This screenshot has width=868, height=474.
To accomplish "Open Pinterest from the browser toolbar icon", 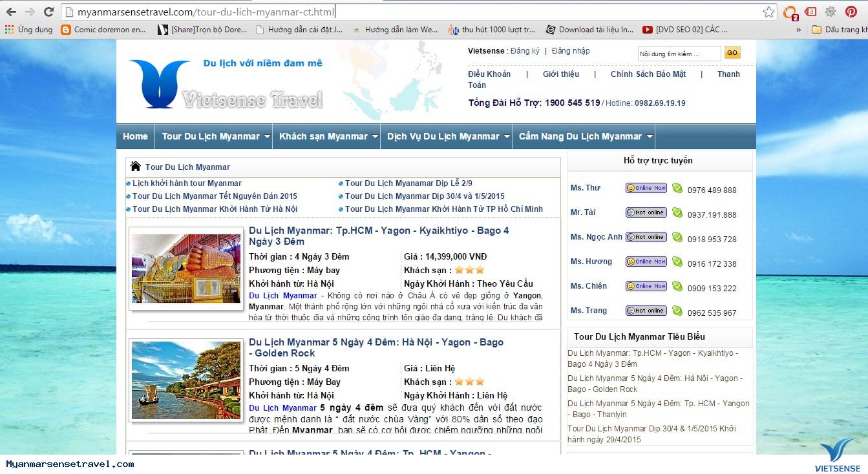I will click(852, 11).
